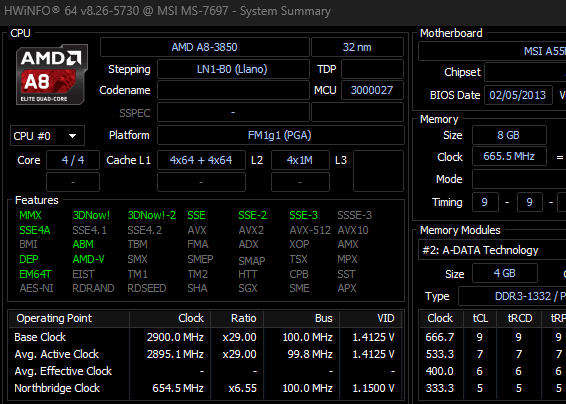The height and width of the screenshot is (404, 566).
Task: Select the LN1-B0 (Llano) stepping value
Action: click(x=233, y=69)
